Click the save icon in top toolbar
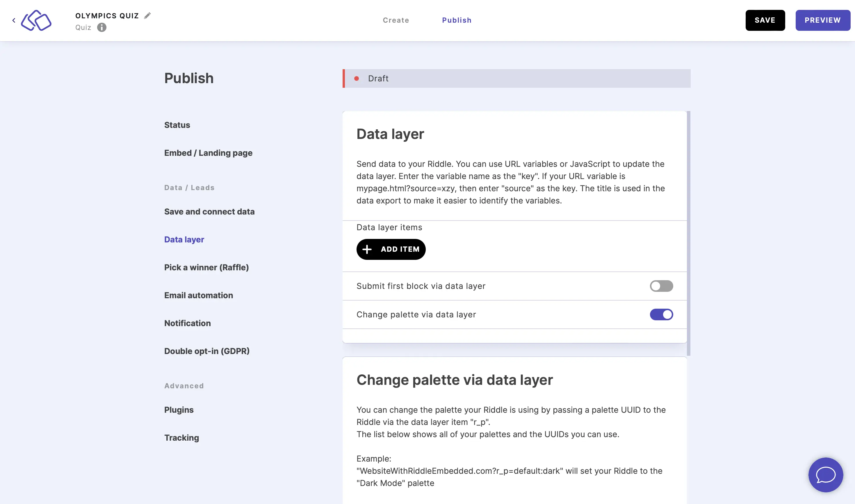 click(765, 20)
